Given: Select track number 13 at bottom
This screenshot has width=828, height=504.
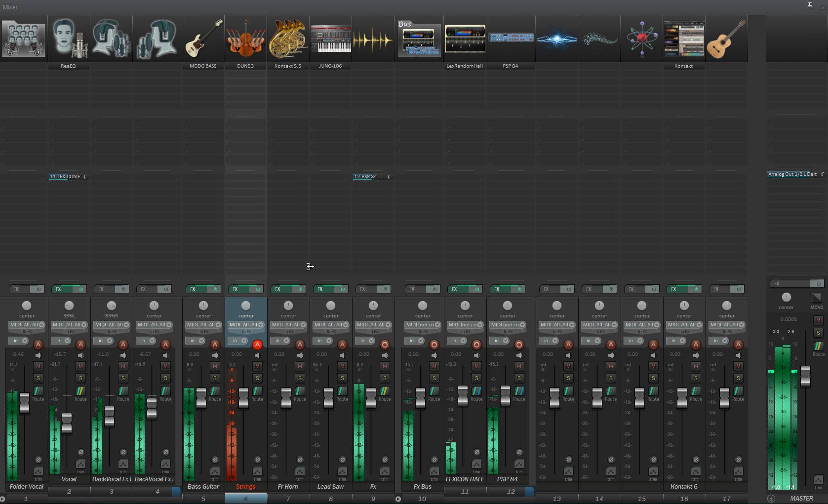Looking at the screenshot, I should (x=557, y=499).
